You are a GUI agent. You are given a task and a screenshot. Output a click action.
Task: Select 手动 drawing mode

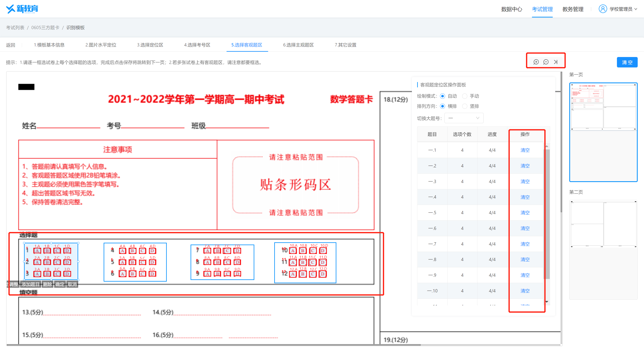pyautogui.click(x=464, y=96)
